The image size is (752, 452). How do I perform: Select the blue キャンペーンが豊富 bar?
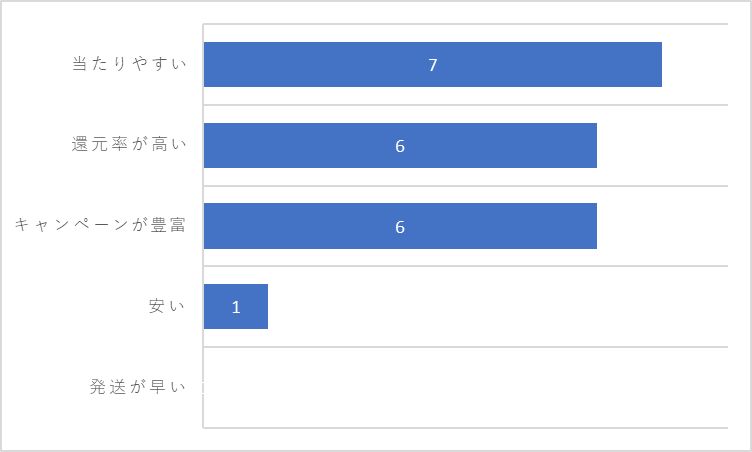(400, 226)
